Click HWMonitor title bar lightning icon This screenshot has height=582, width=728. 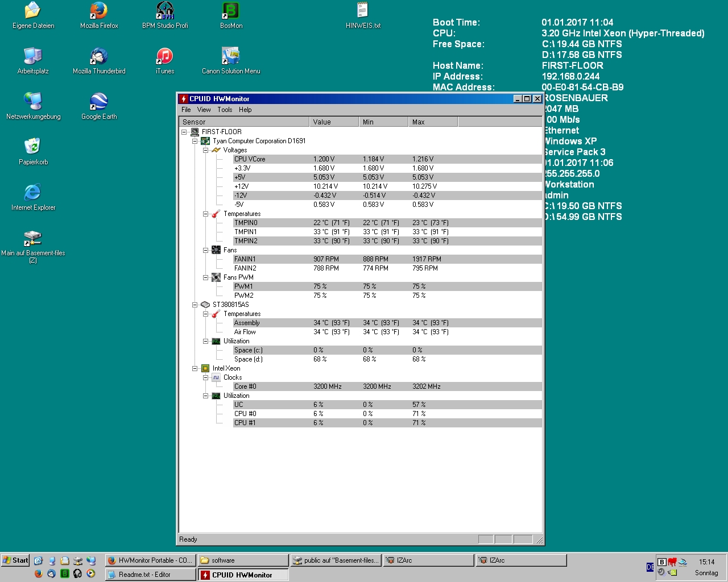pos(184,98)
